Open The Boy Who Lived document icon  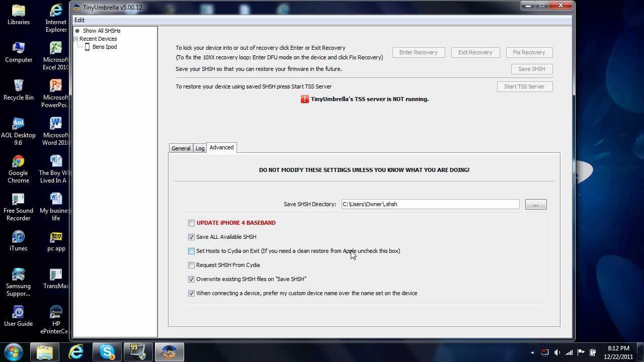54,169
